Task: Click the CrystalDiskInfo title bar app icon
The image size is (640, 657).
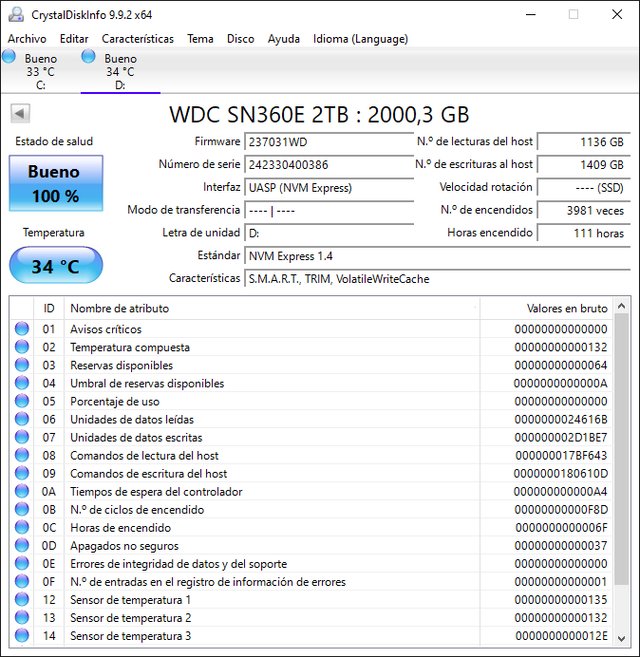Action: (16, 15)
